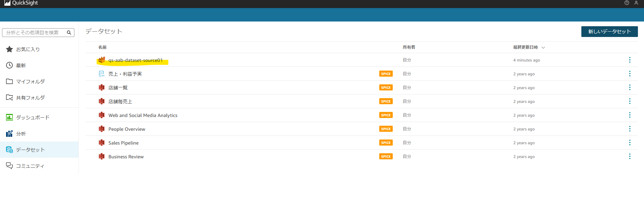This screenshot has height=199, width=644.
Task: Open the three-dot menu for 売上・利益予実
Action: 630,74
